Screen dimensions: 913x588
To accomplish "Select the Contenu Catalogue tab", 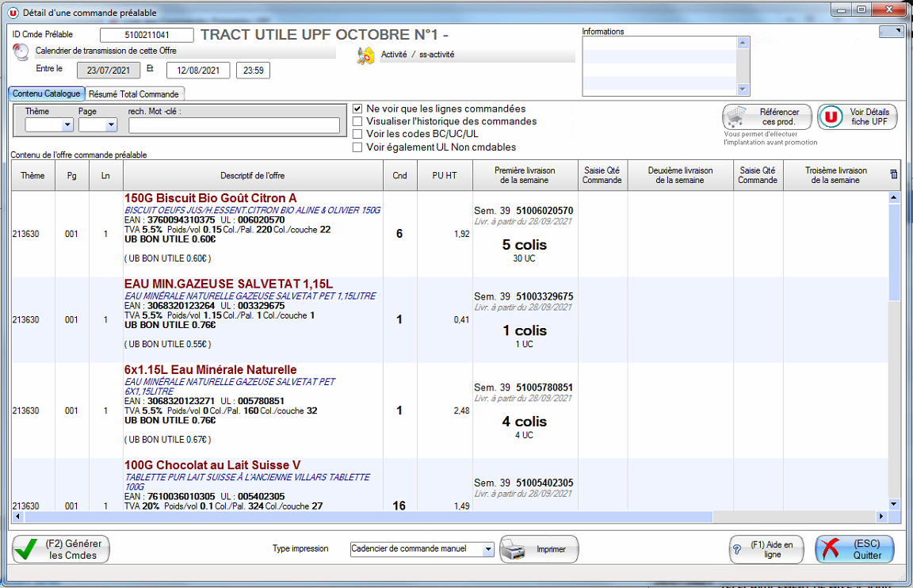I will 46,94.
